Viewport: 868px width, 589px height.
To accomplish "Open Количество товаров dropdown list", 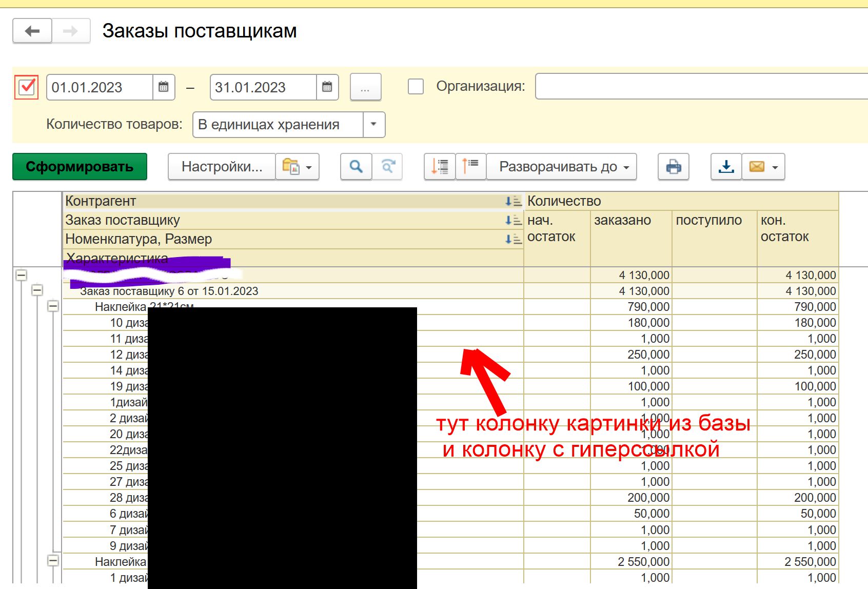I will click(373, 125).
